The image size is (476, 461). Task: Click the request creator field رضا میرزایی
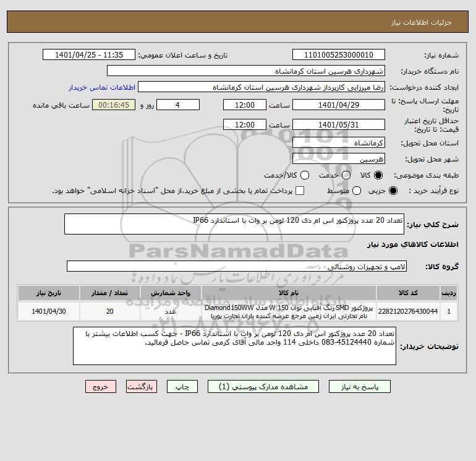261,87
